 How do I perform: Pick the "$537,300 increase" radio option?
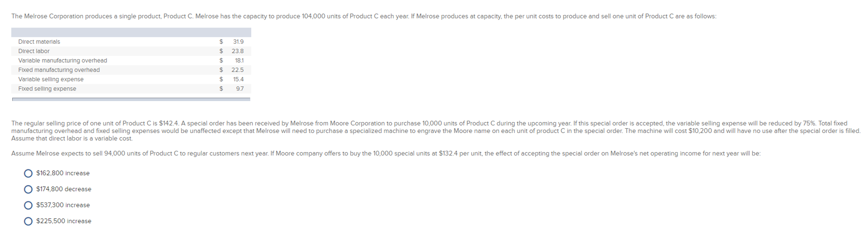(28, 205)
